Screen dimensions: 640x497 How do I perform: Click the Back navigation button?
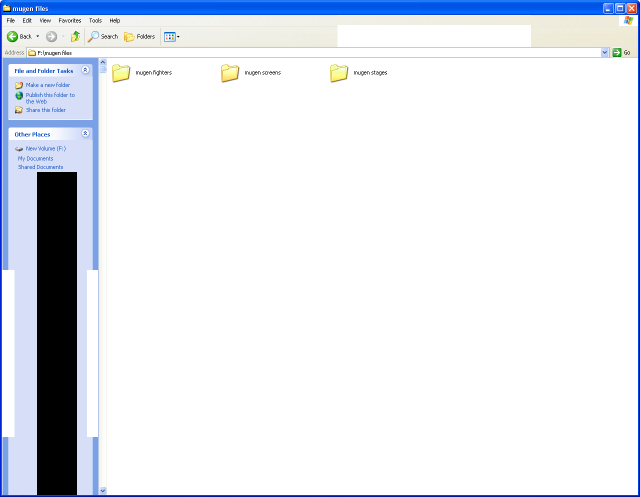point(19,36)
